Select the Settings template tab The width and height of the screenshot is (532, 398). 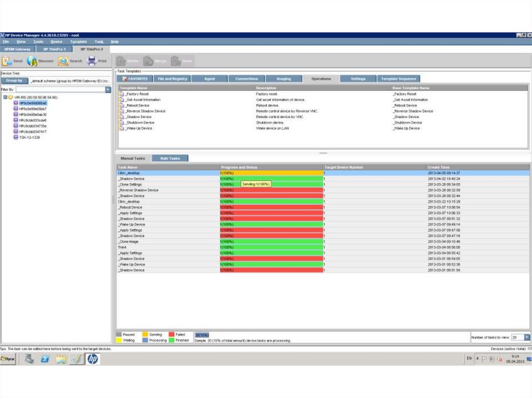tap(358, 79)
